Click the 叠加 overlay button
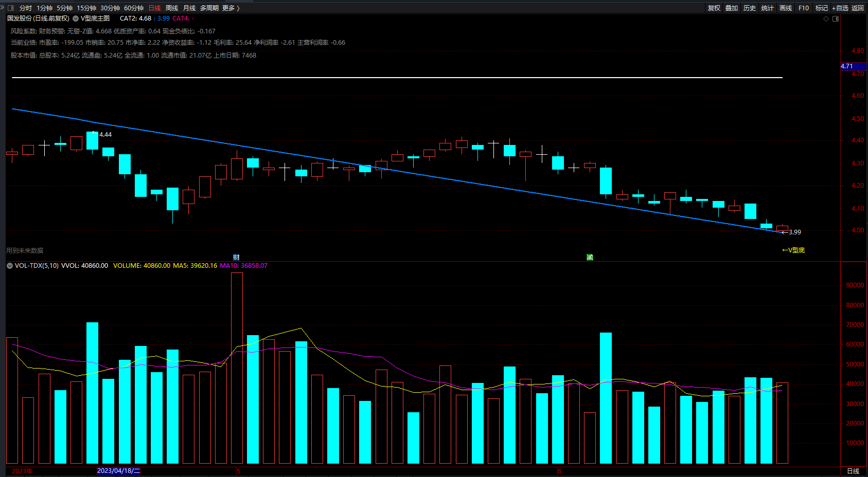Image resolution: width=868 pixels, height=477 pixels. tap(732, 8)
